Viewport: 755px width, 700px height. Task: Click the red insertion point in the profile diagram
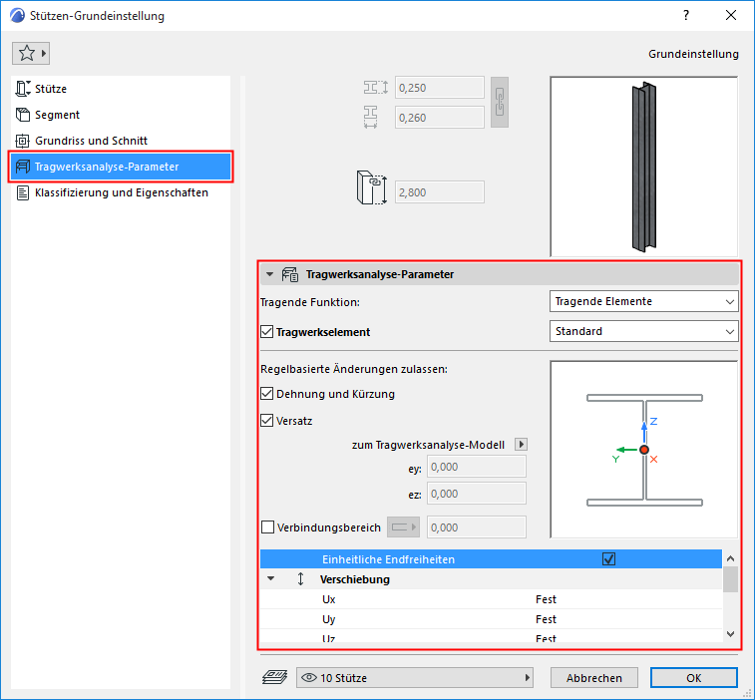[x=643, y=450]
